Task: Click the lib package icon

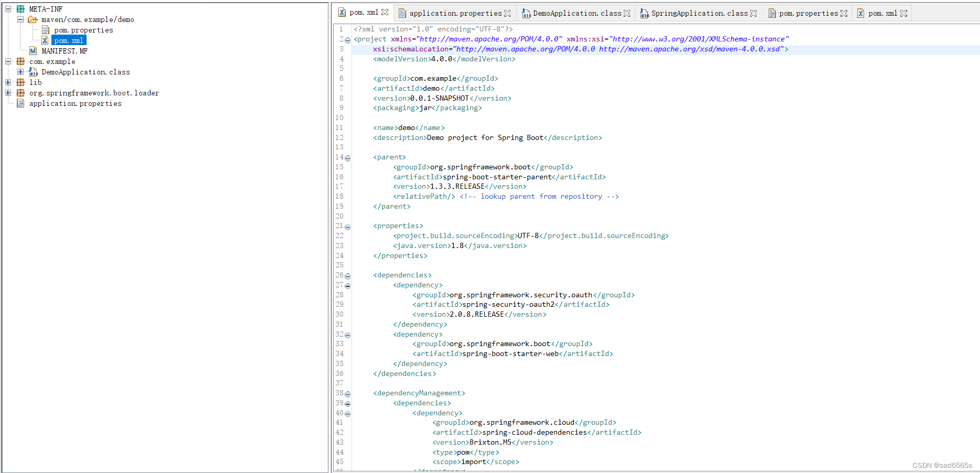Action: point(20,82)
